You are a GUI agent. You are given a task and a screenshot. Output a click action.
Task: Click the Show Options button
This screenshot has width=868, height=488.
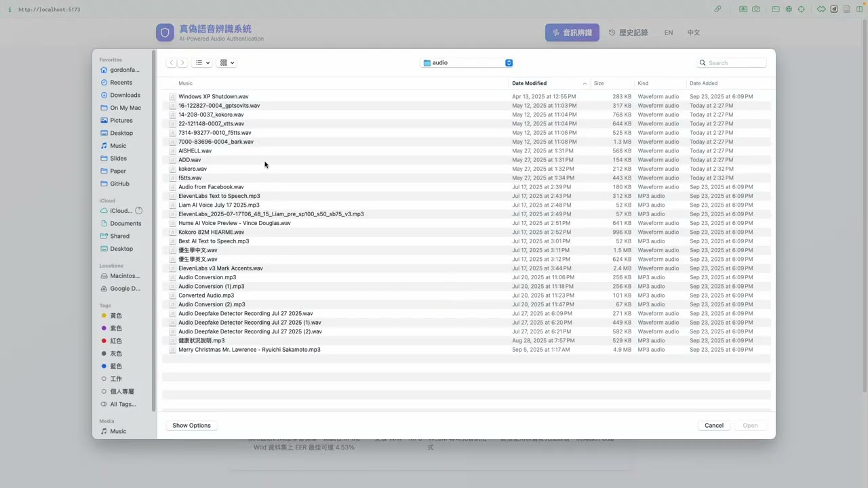coord(191,426)
